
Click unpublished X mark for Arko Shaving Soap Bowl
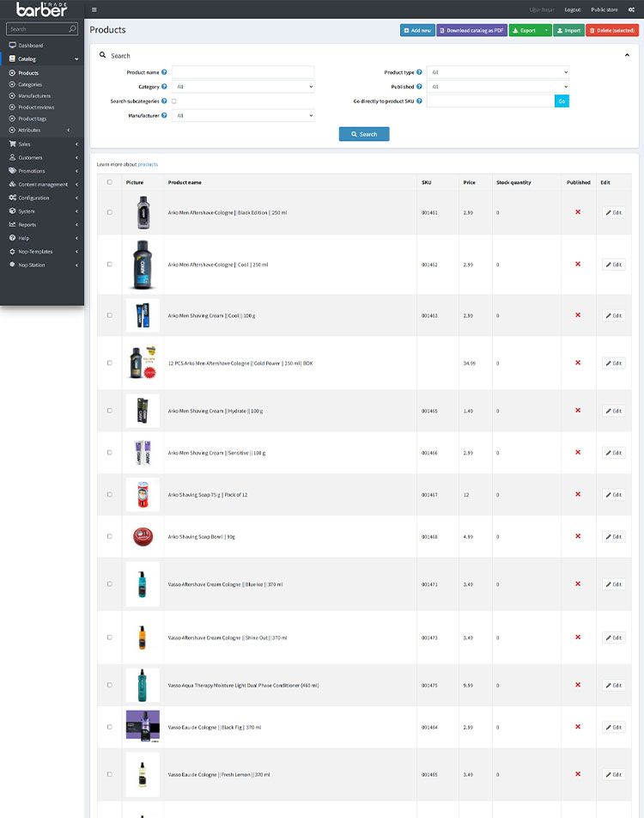578,536
